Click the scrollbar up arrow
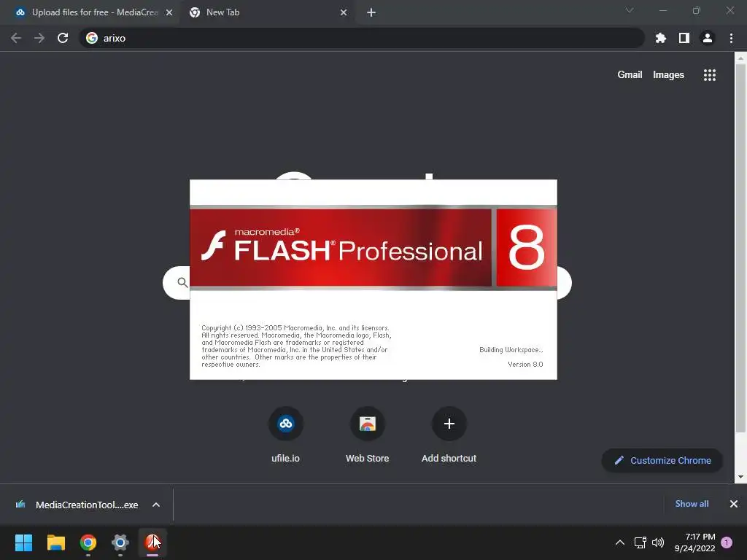This screenshot has height=560, width=747. tap(740, 58)
